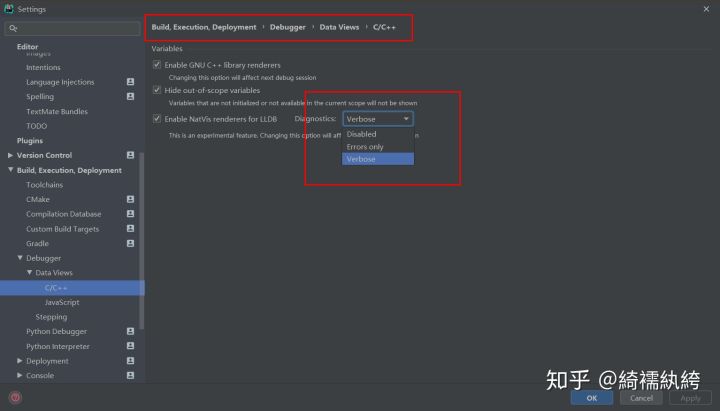
Task: Click the search magnifier icon in settings
Action: [13, 28]
